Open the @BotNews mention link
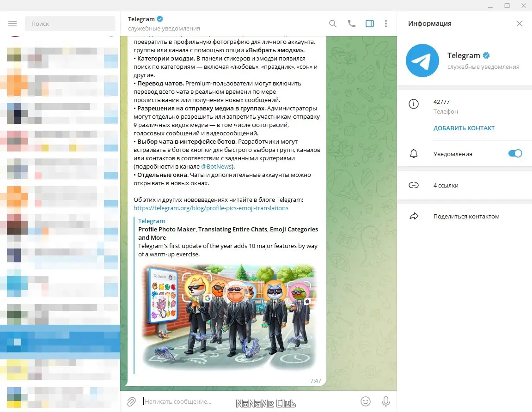Image resolution: width=532 pixels, height=412 pixels. click(216, 166)
